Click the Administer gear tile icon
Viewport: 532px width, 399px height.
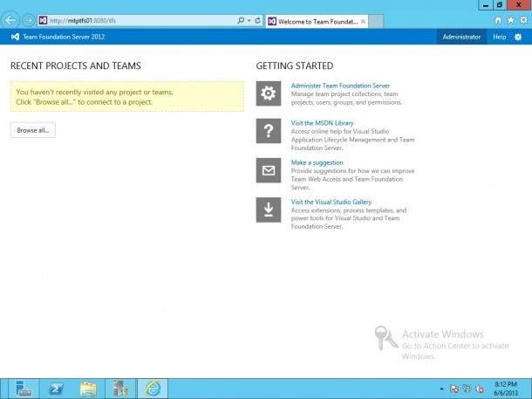pyautogui.click(x=269, y=93)
